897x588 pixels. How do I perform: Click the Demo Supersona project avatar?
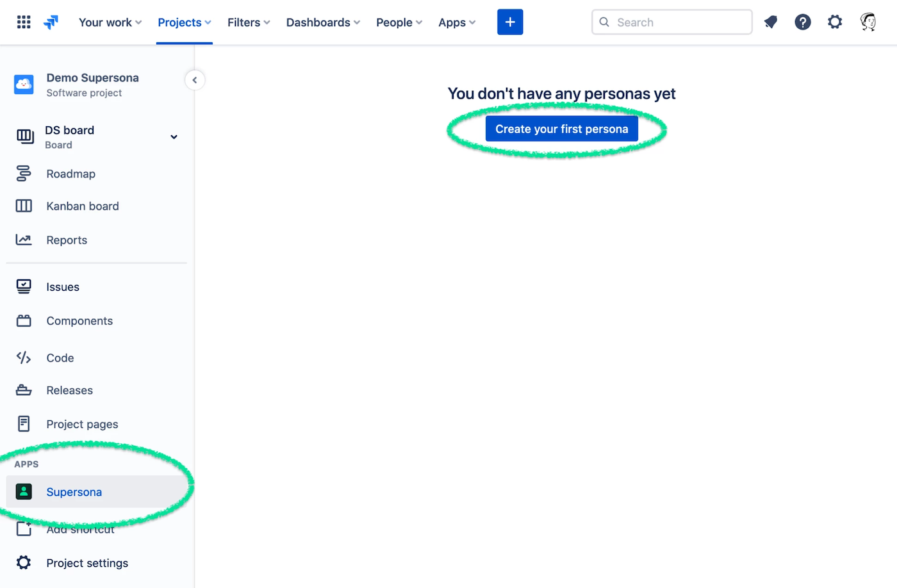point(24,85)
